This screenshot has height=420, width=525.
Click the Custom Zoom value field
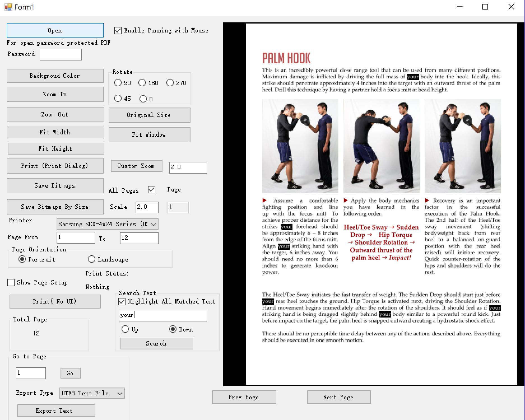tap(188, 167)
